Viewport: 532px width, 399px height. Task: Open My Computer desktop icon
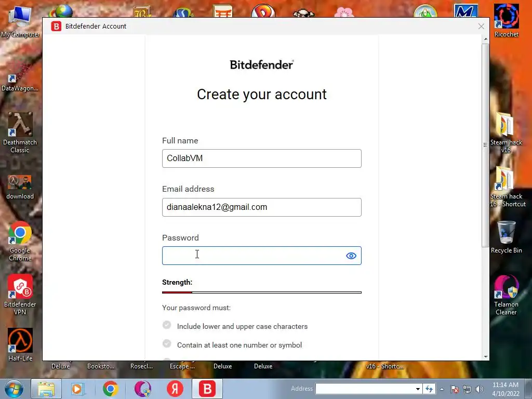point(20,22)
